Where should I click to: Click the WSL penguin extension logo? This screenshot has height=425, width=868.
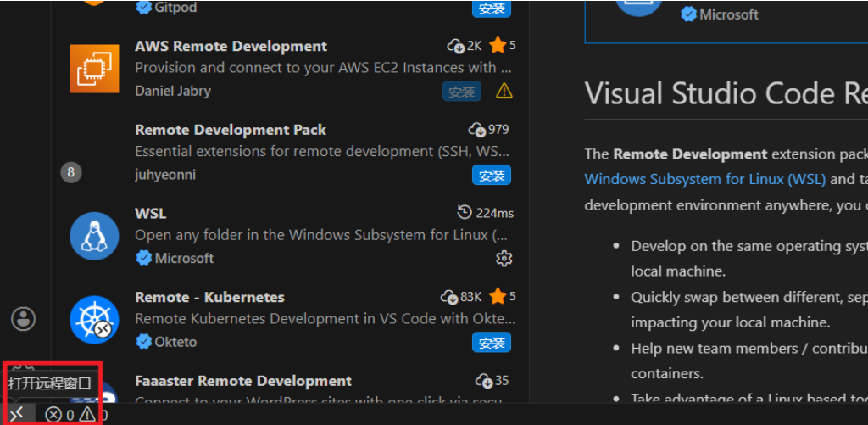point(94,236)
